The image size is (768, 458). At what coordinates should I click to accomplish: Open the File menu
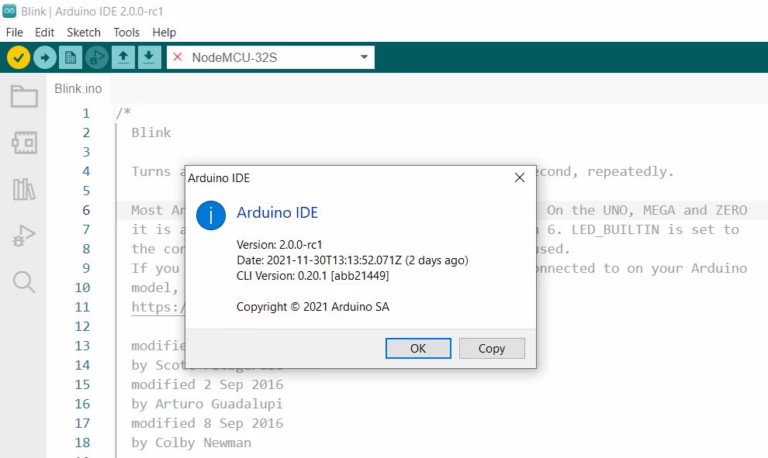14,32
